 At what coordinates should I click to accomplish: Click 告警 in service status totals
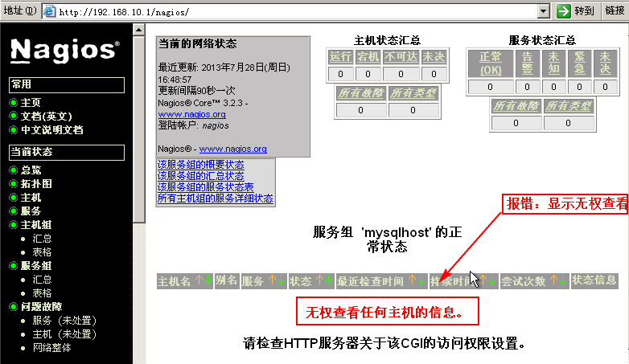[527, 63]
